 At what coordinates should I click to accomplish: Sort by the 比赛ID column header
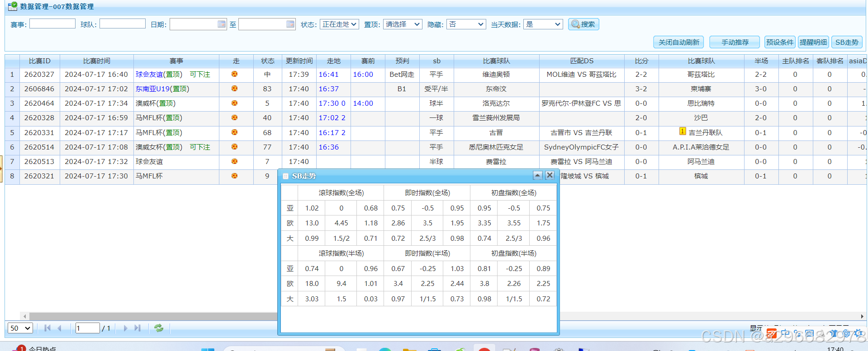click(40, 61)
